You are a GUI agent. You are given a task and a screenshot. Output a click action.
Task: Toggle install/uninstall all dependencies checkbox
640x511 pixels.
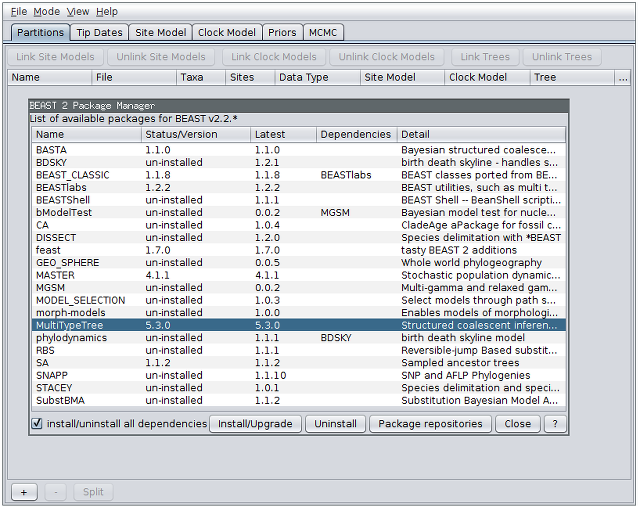coord(37,424)
